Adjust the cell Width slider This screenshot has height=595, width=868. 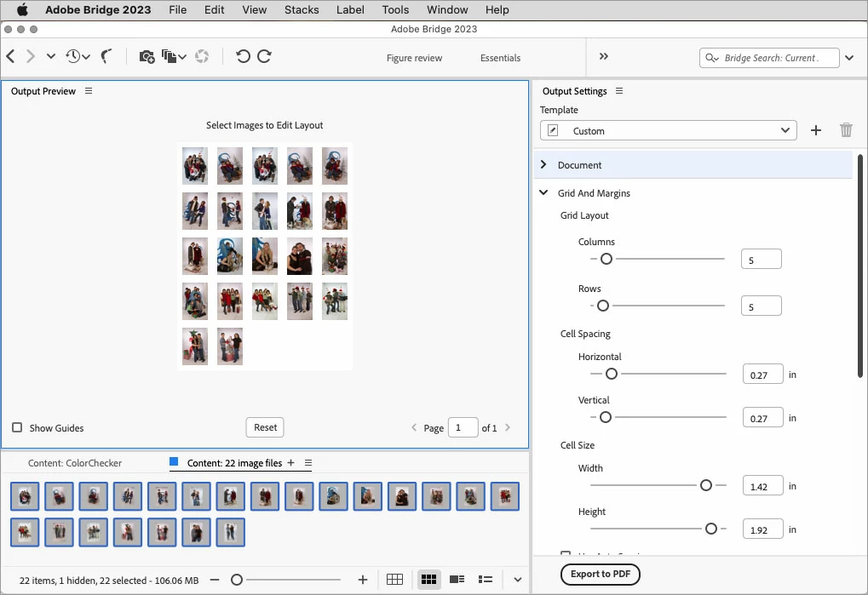706,485
